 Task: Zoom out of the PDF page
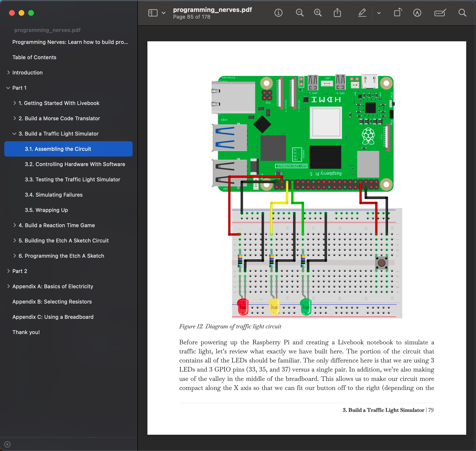point(299,13)
